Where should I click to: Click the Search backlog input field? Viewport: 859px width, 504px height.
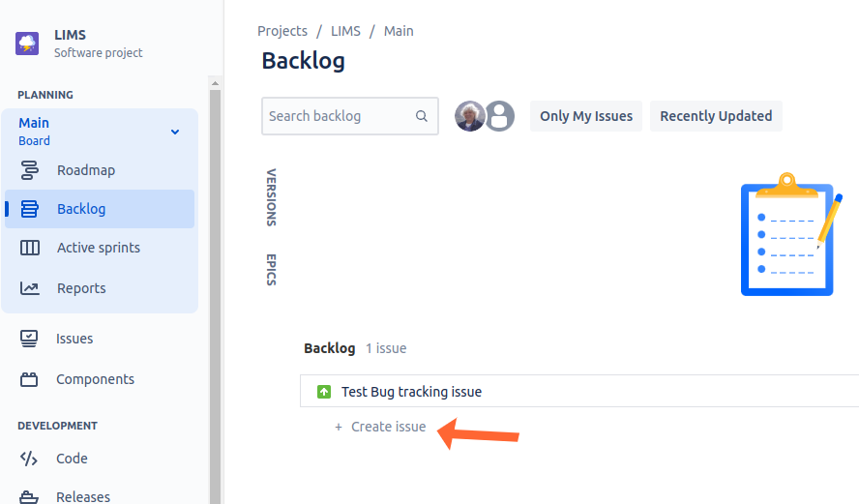pos(339,116)
